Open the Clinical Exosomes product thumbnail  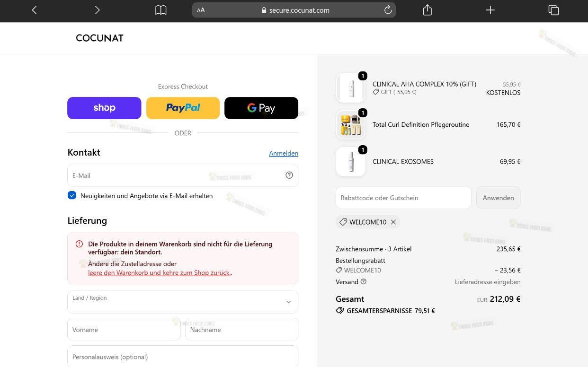(351, 162)
